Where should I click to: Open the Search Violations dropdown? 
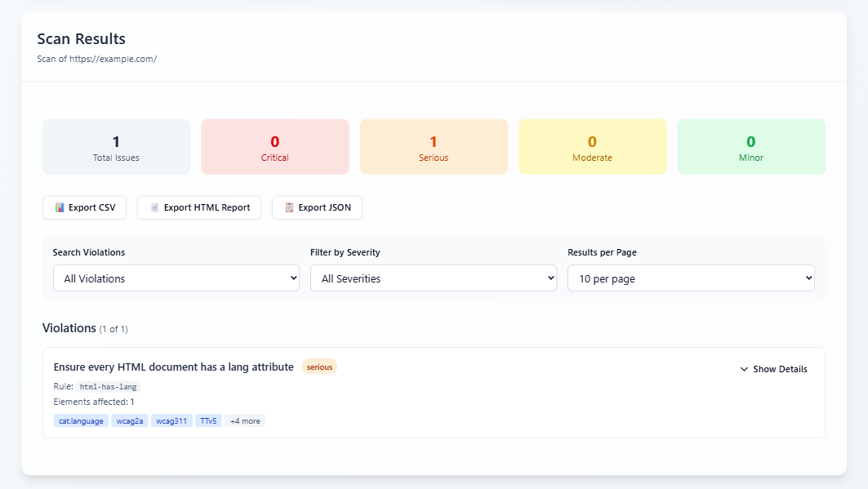click(x=176, y=278)
